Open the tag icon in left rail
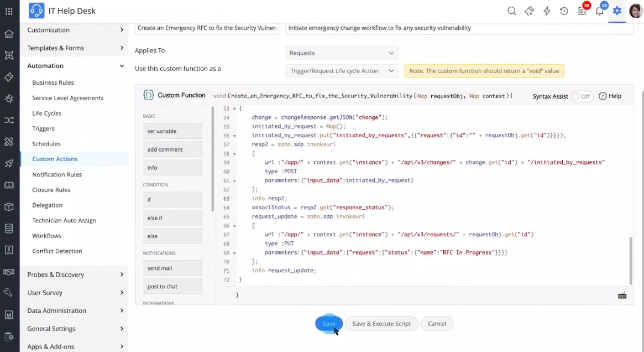This screenshot has width=644, height=352. (9, 77)
